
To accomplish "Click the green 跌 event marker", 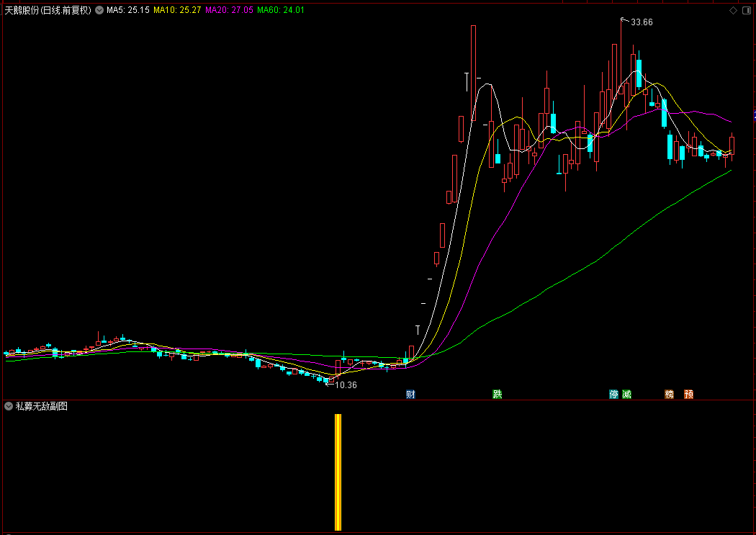I will pyautogui.click(x=497, y=394).
